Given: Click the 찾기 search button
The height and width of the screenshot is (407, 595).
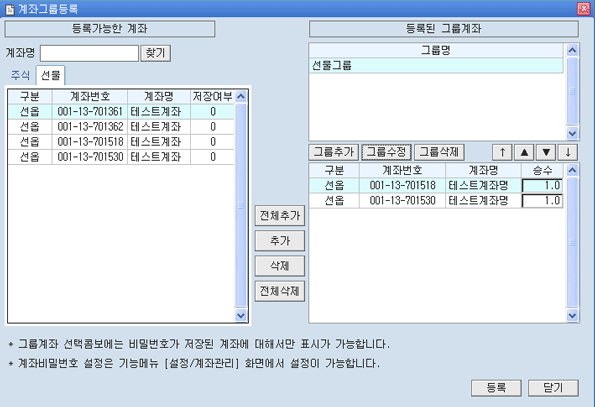Looking at the screenshot, I should pos(156,53).
